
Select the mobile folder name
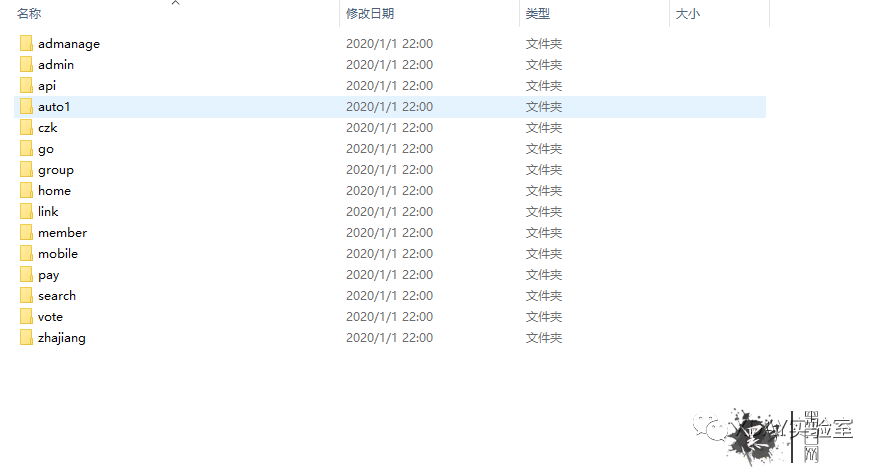(58, 254)
